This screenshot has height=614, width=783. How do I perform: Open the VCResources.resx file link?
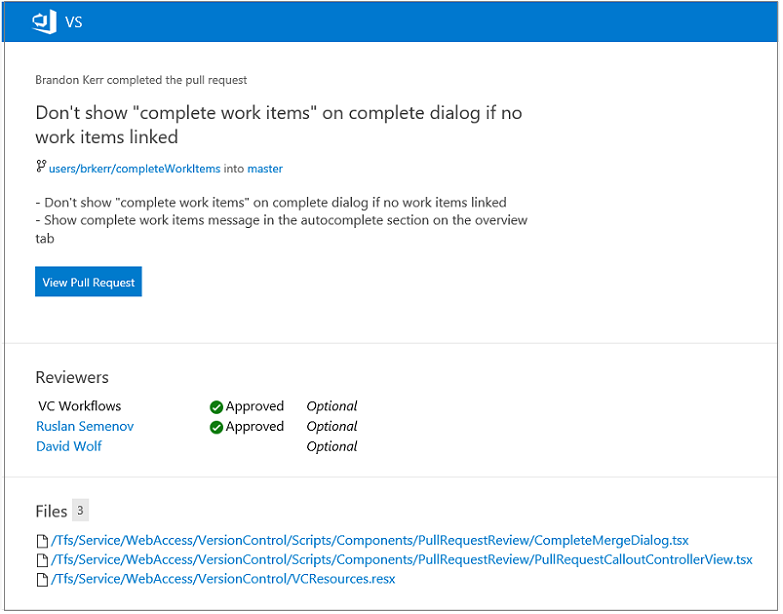pyautogui.click(x=223, y=579)
